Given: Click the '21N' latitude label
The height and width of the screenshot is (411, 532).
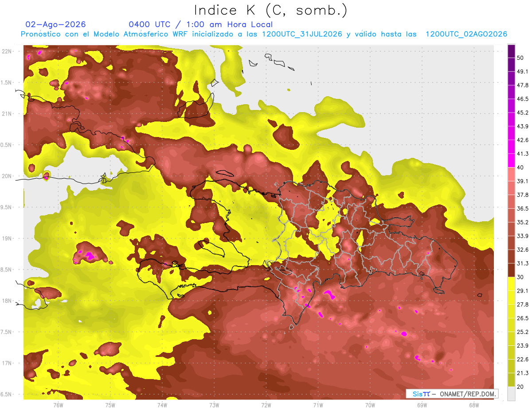Looking at the screenshot, I should pos(8,114).
